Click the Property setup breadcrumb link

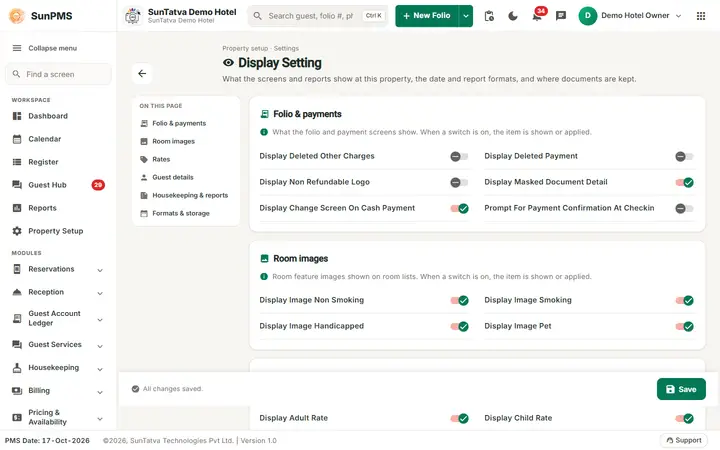[x=245, y=48]
